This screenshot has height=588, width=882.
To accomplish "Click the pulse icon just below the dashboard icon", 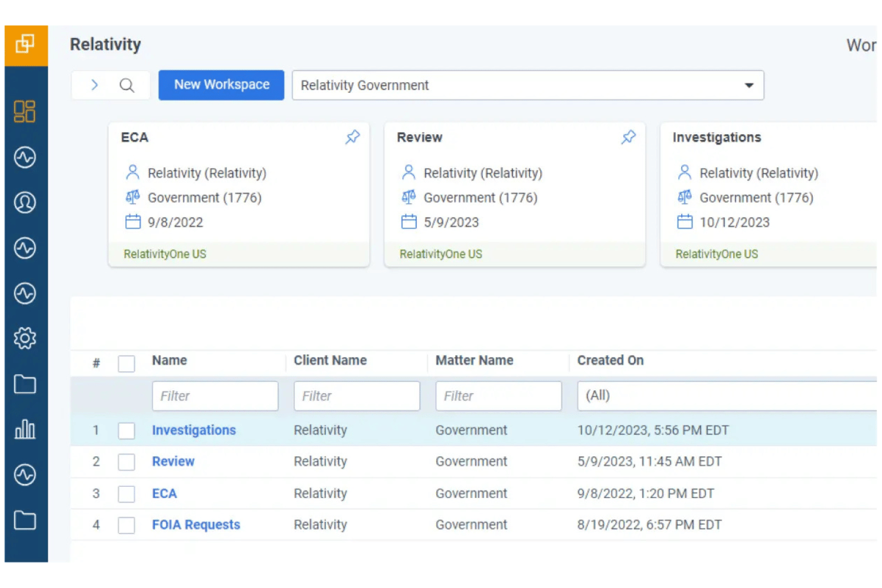I will coord(25,157).
